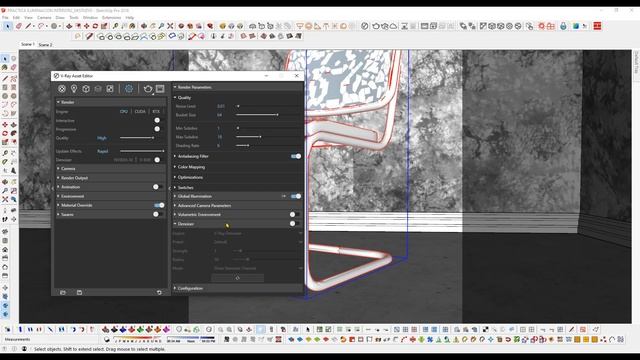The width and height of the screenshot is (640, 360).
Task: Select the Rotate tool in top toolbar
Action: pyautogui.click(x=95, y=26)
